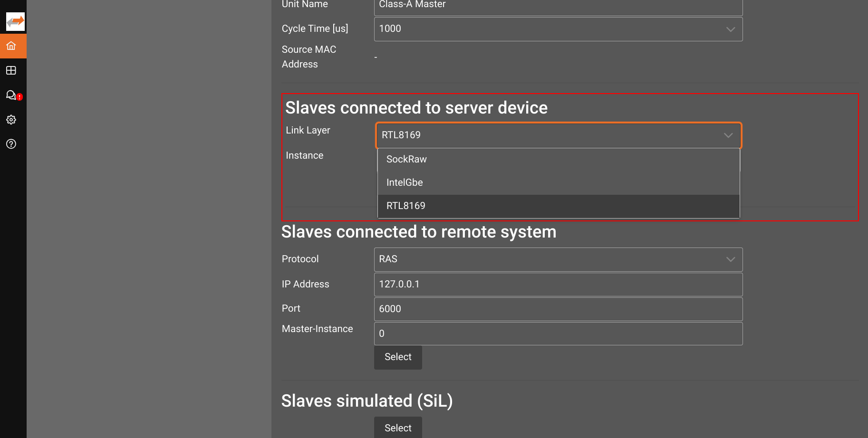Click Select under Slaves simulated SiL

tap(398, 428)
